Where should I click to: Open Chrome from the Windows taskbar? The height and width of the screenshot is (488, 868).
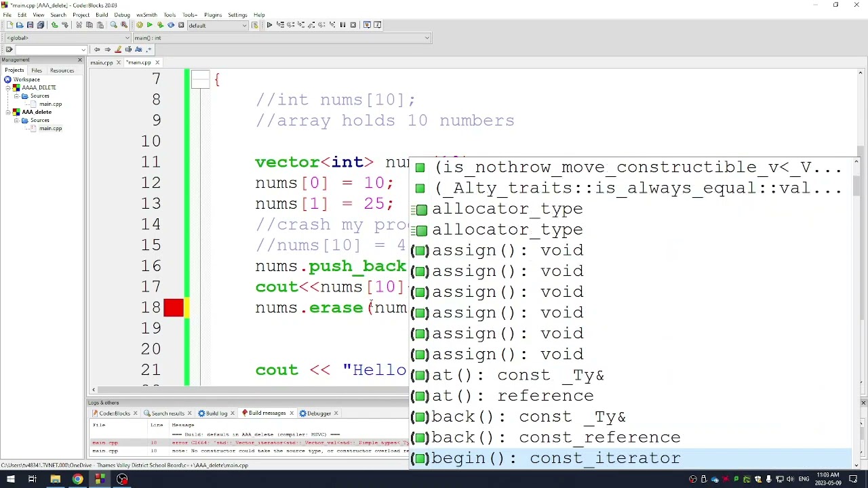coord(77,479)
